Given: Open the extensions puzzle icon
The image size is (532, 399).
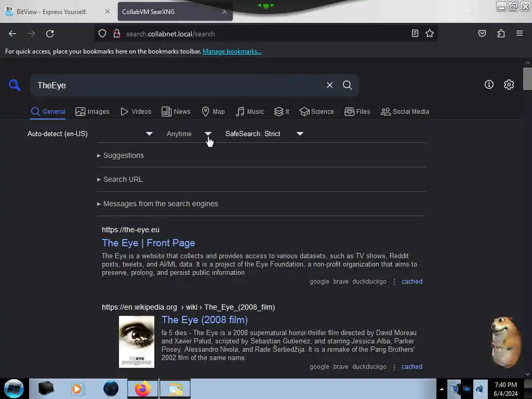Looking at the screenshot, I should click(x=501, y=33).
